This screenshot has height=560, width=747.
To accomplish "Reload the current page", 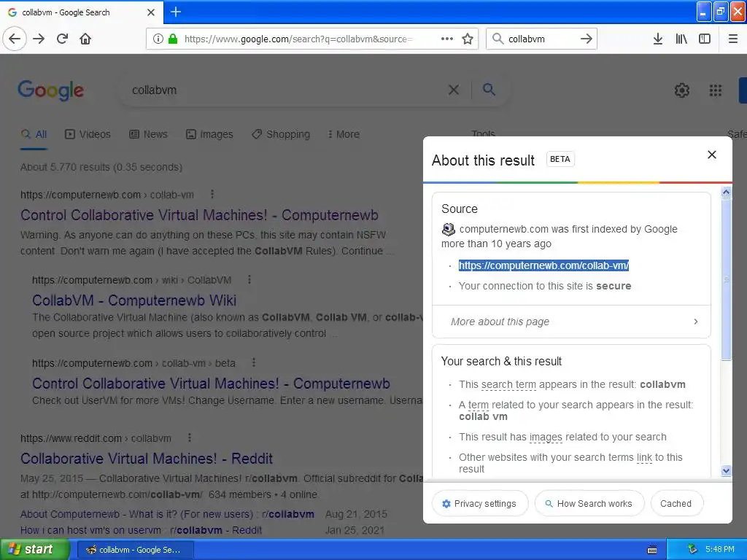I will click(x=62, y=39).
